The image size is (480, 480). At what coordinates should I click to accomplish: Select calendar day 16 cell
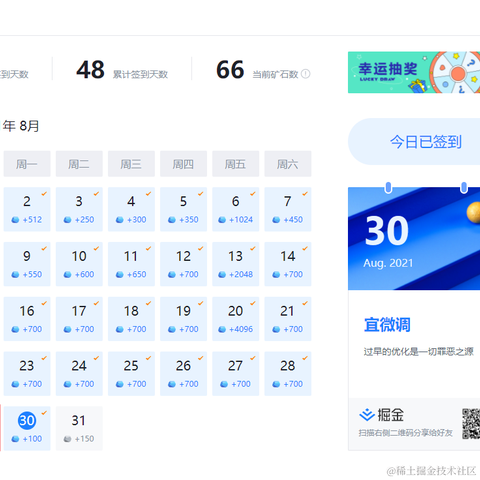(x=27, y=319)
